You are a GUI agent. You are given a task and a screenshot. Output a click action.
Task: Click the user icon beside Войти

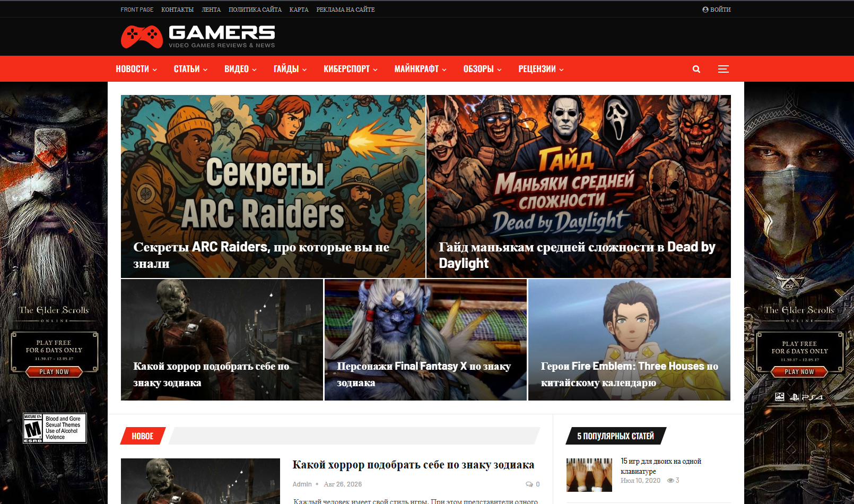pyautogui.click(x=705, y=10)
